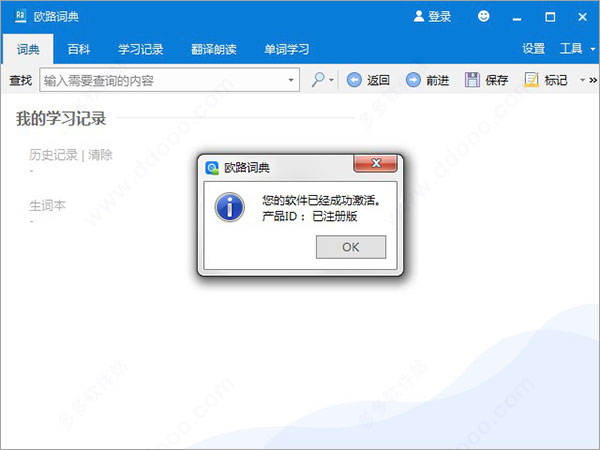
Task: Click the 产品ID: 已注册版 text
Action: [310, 216]
